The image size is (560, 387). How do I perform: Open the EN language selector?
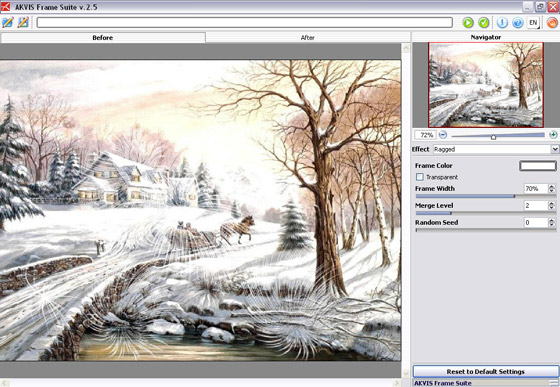point(533,22)
